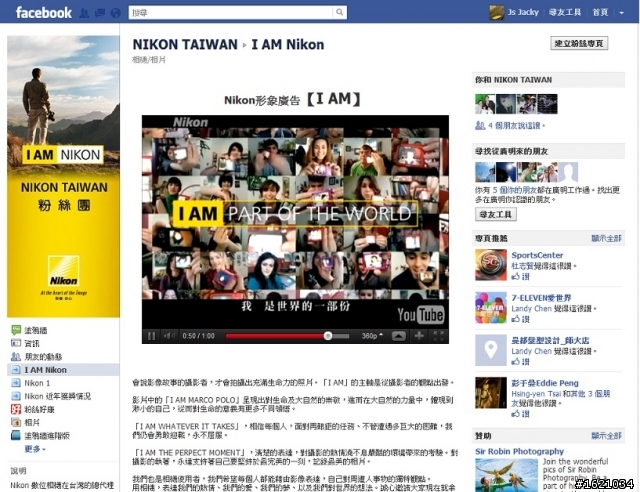Click Landy Chen under 7-ELEVEN
The width and height of the screenshot is (640, 492).
click(x=531, y=308)
